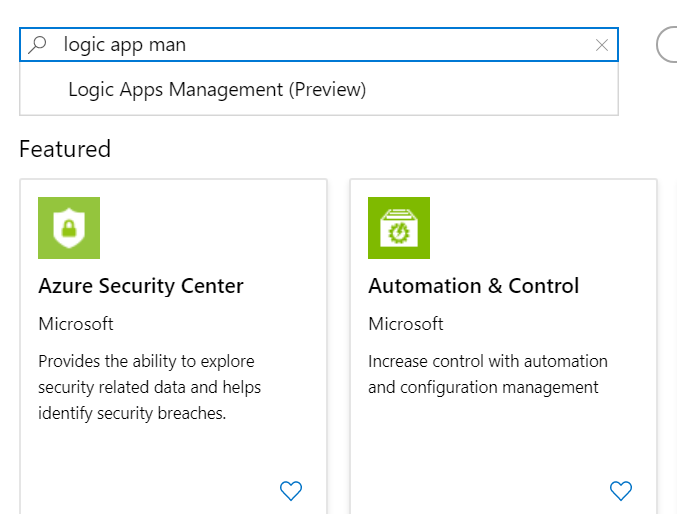Clear the search box text
Image resolution: width=677 pixels, height=514 pixels.
602,45
